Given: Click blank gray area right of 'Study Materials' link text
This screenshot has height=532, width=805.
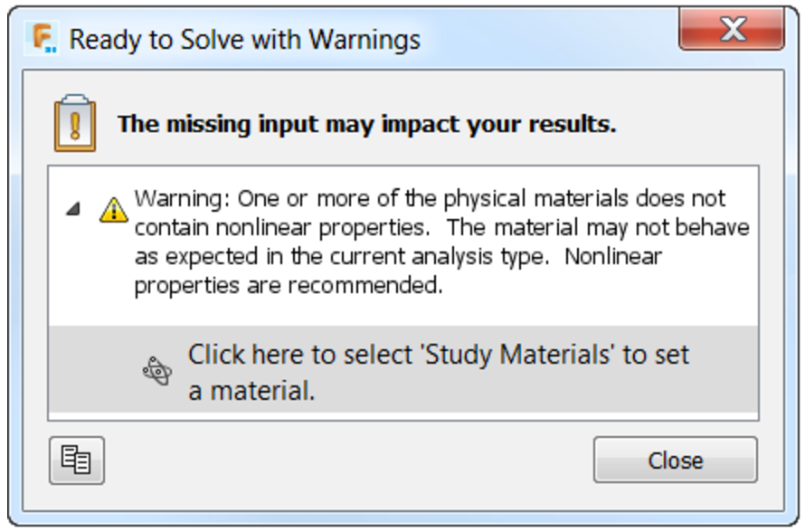Looking at the screenshot, I should point(724,371).
